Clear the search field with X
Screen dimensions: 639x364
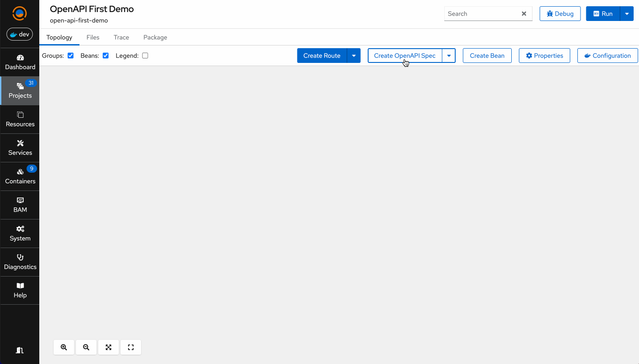[x=524, y=14]
